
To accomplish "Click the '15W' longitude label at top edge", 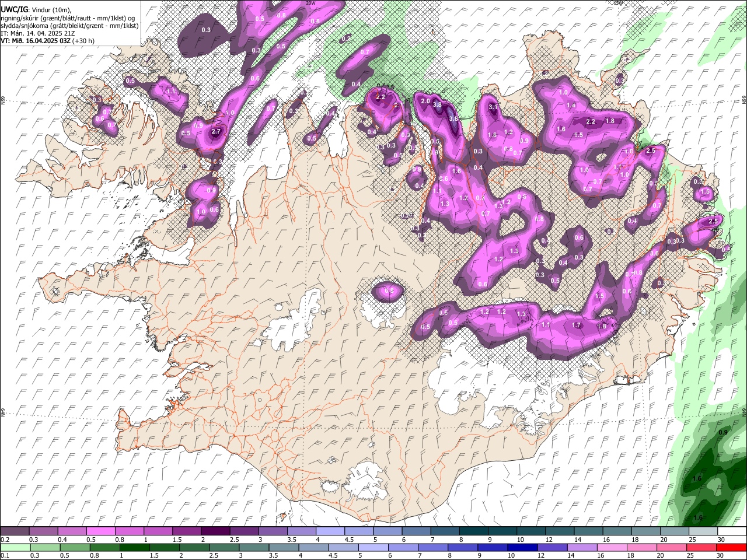I will coord(618,3).
